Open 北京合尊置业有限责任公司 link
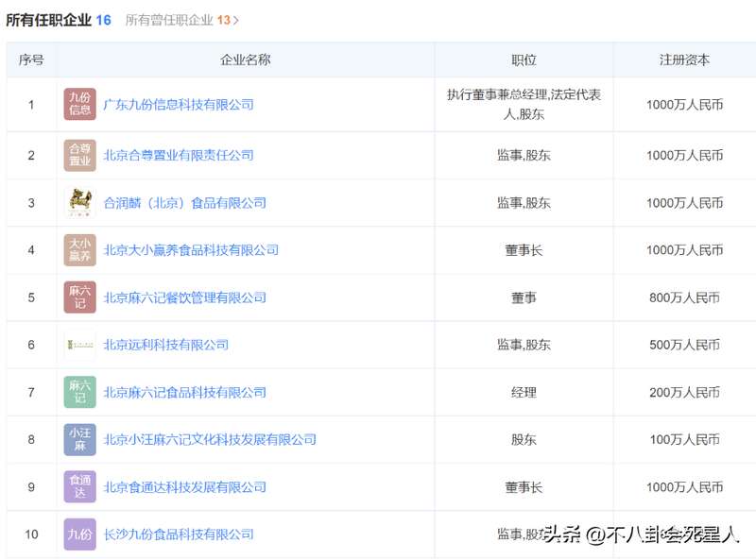This screenshot has width=756, height=560. [x=179, y=155]
